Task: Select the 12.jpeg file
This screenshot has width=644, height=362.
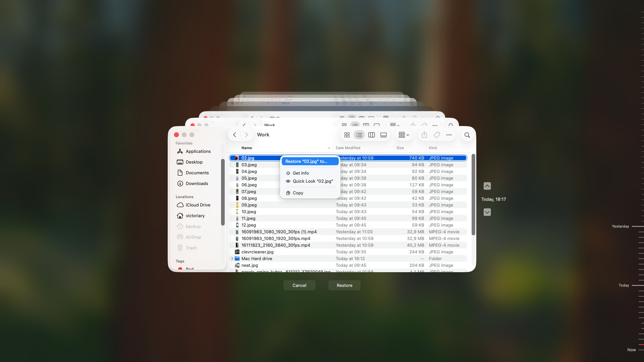Action: pyautogui.click(x=348, y=225)
